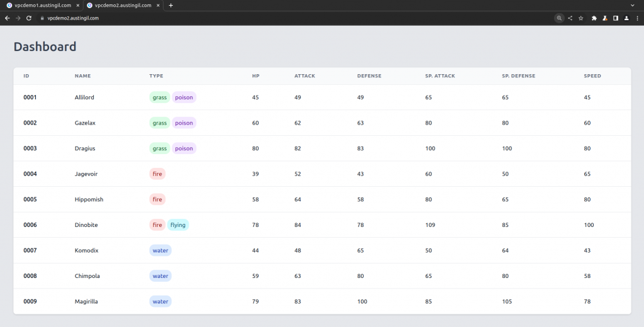
Task: Switch to the vpcdemo1.austingil.com tab
Action: tap(42, 5)
